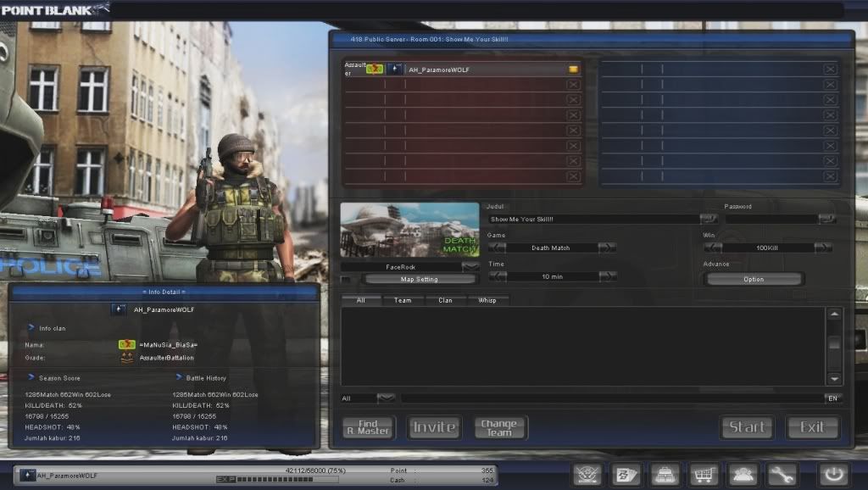Toggle the top blue-team slot open or closed
Viewport: 868px width, 490px height.
(829, 70)
